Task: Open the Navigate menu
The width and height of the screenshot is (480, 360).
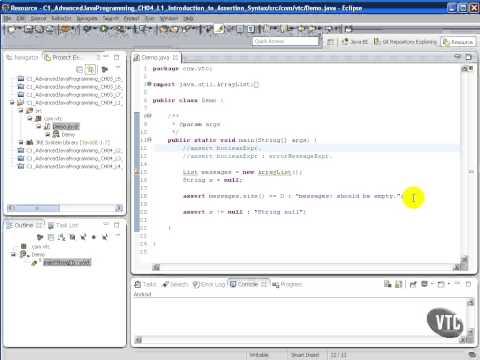Action: pyautogui.click(x=87, y=19)
